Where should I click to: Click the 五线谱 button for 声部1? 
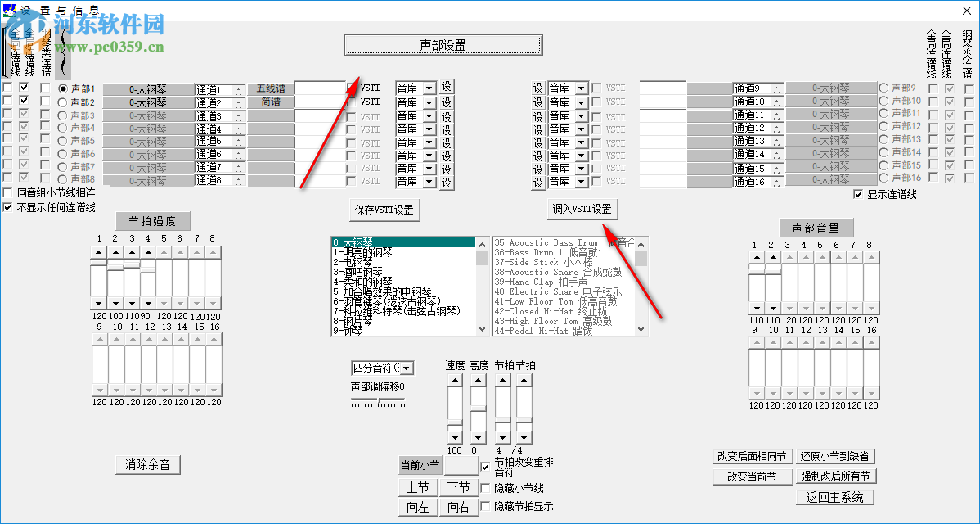[x=271, y=88]
